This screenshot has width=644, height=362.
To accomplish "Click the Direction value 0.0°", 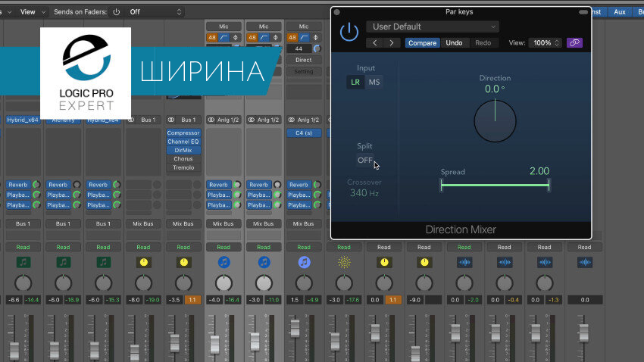I will [495, 89].
